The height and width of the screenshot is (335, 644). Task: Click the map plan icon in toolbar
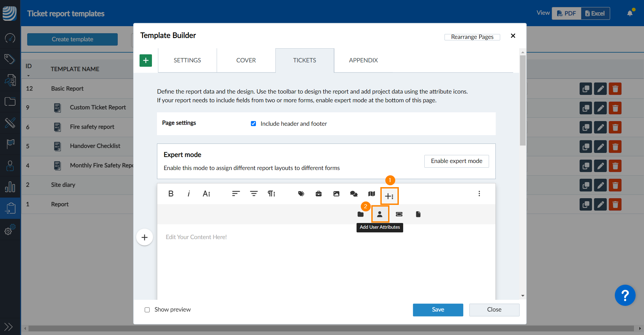pyautogui.click(x=371, y=194)
